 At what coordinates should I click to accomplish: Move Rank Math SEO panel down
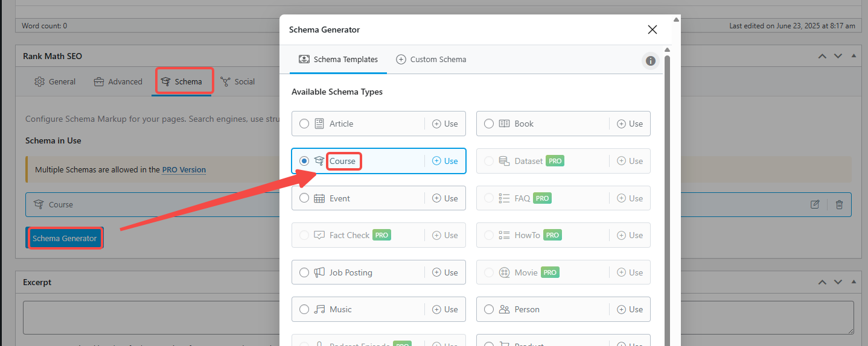pyautogui.click(x=838, y=56)
